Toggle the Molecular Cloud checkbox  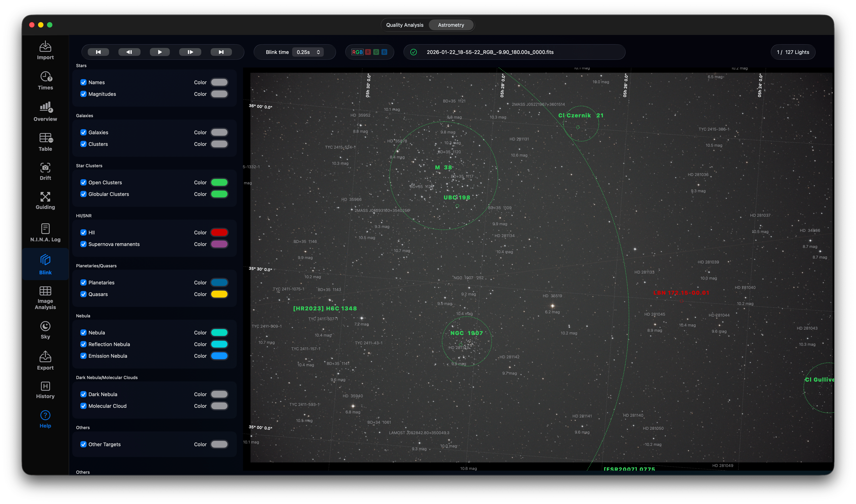[83, 405]
